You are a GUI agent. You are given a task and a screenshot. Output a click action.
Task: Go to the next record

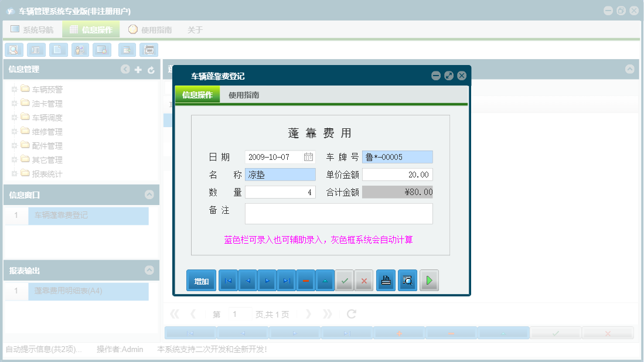tap(267, 280)
